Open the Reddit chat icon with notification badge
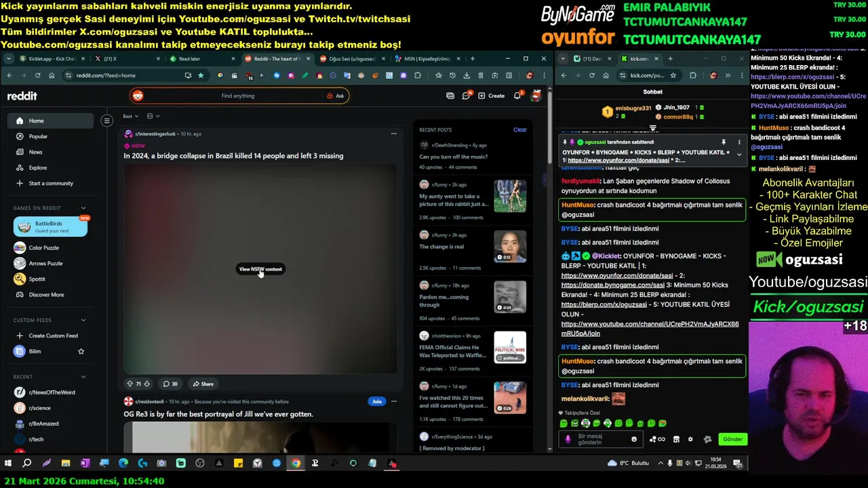 pos(467,96)
